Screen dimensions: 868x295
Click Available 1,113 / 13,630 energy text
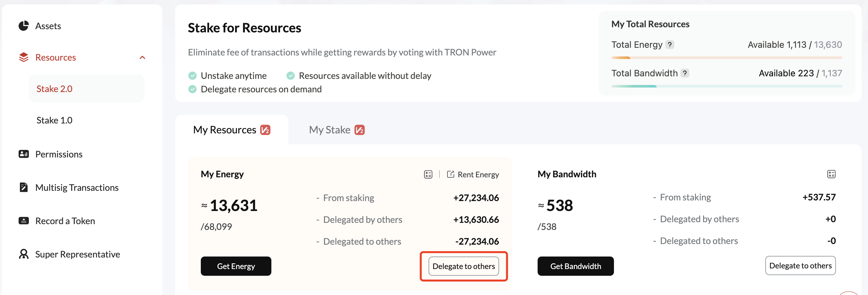[x=795, y=45]
